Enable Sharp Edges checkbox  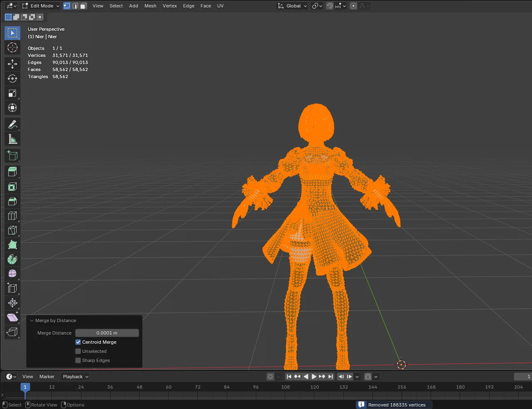pos(78,360)
